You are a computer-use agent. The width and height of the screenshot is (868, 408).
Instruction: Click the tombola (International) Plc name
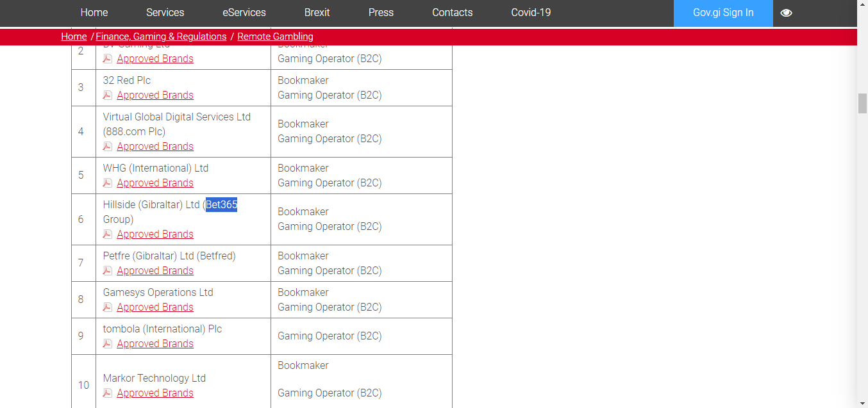[162, 329]
